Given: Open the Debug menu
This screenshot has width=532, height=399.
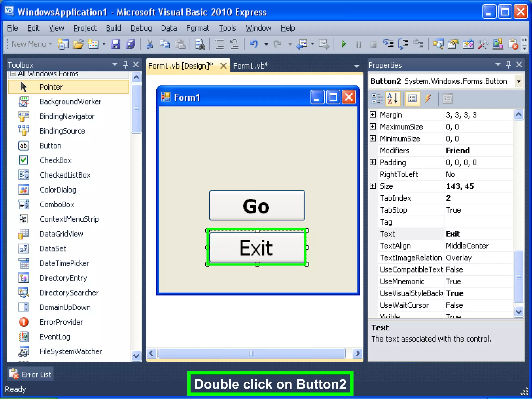Looking at the screenshot, I should (x=141, y=28).
